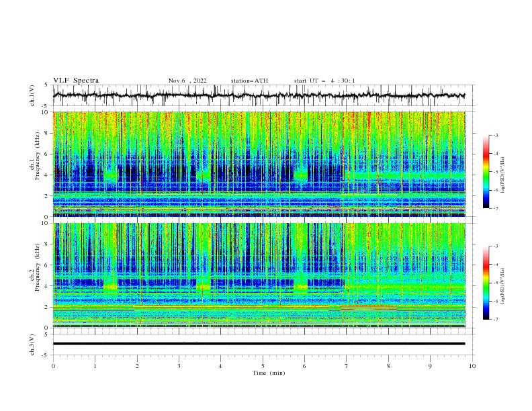The width and height of the screenshot is (532, 411).
Task: Click the "station=ATH" label
Action: [x=249, y=81]
